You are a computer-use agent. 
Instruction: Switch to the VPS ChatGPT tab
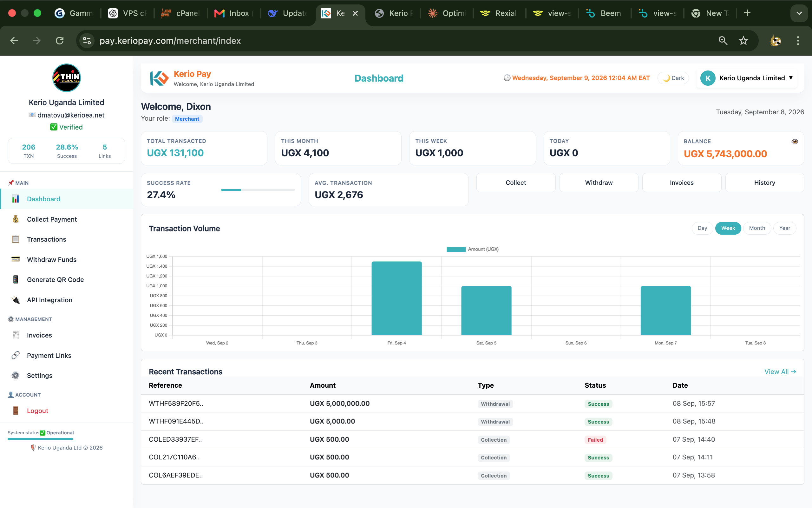pos(128,13)
